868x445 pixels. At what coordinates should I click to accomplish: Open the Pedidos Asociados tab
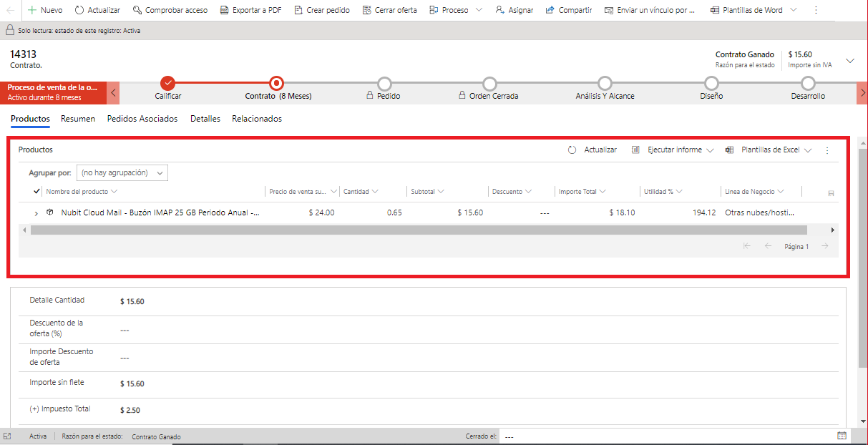tap(142, 119)
